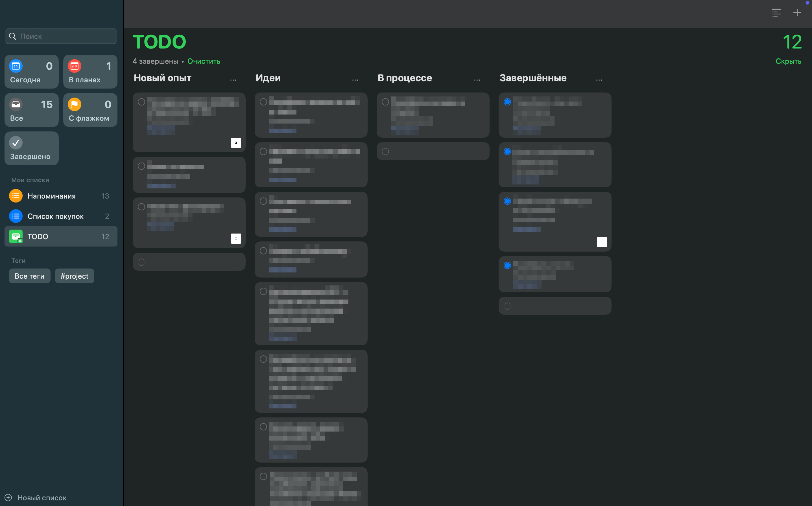Viewport: 812px width, 506px height.
Task: Open the Completed 'Завершено' checkmark tile
Action: pyautogui.click(x=32, y=148)
